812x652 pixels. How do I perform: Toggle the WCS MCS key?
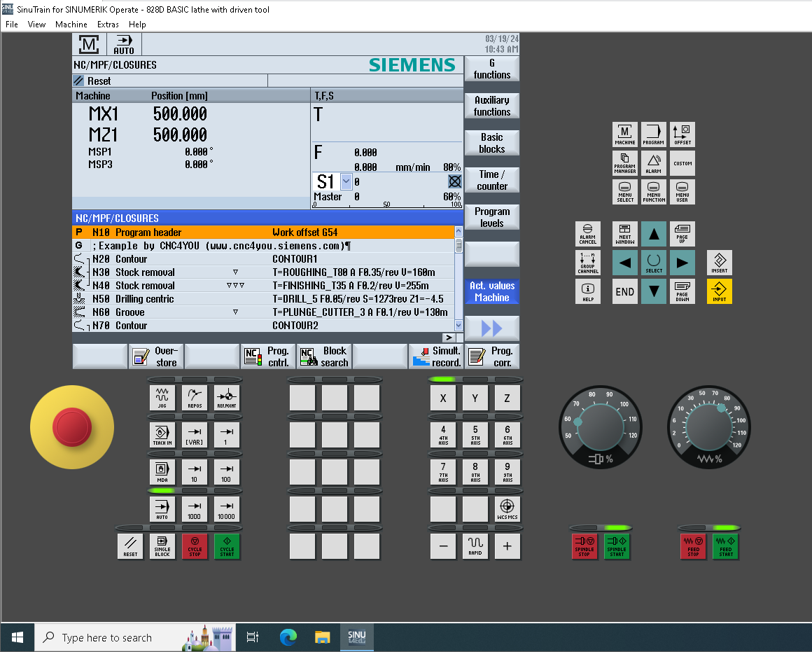pos(507,509)
